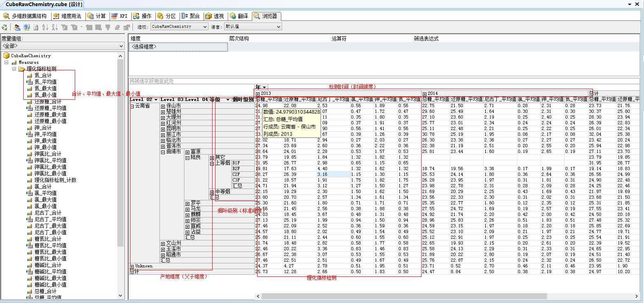This screenshot has height=303, width=644.
Task: Collapse the 上等烟 grade row
Action: coord(212,163)
